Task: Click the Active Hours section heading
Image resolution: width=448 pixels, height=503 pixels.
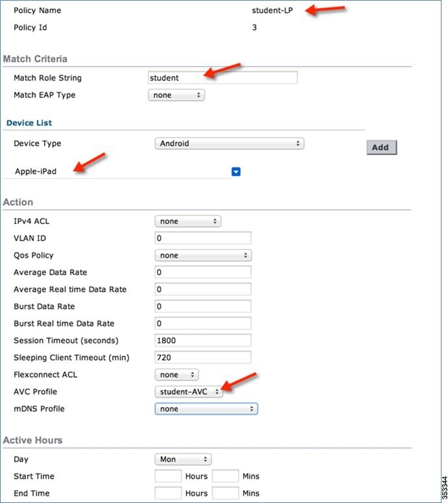Action: [x=32, y=441]
